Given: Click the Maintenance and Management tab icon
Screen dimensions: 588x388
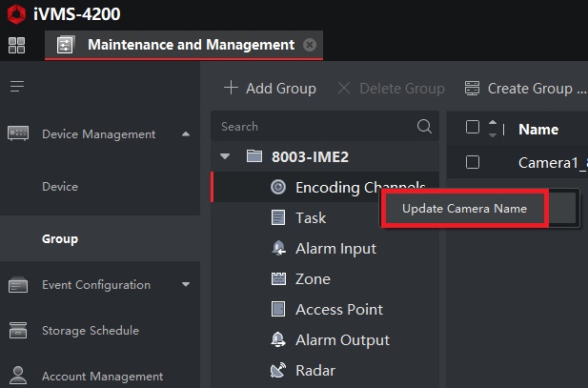Looking at the screenshot, I should [65, 45].
